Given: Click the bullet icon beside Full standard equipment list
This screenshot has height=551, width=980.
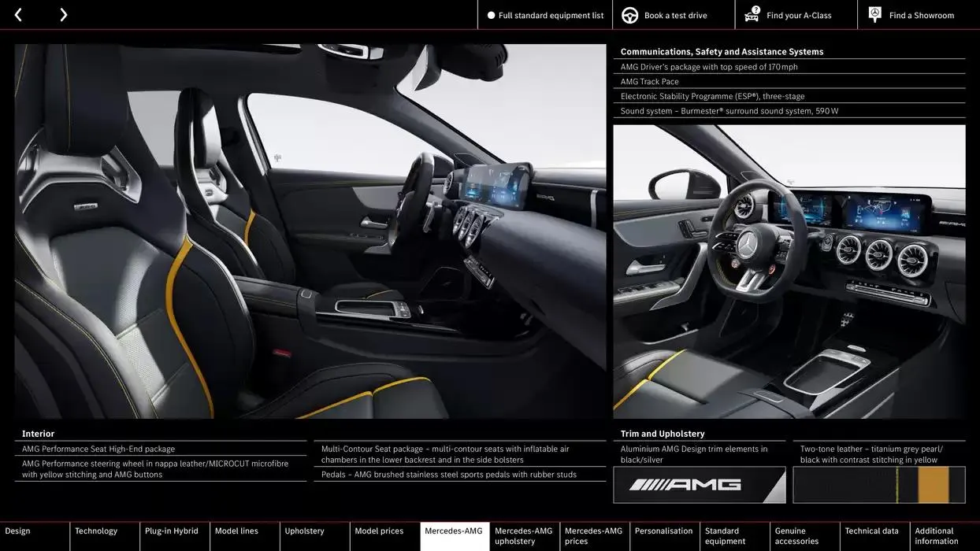Looking at the screenshot, I should (x=490, y=14).
